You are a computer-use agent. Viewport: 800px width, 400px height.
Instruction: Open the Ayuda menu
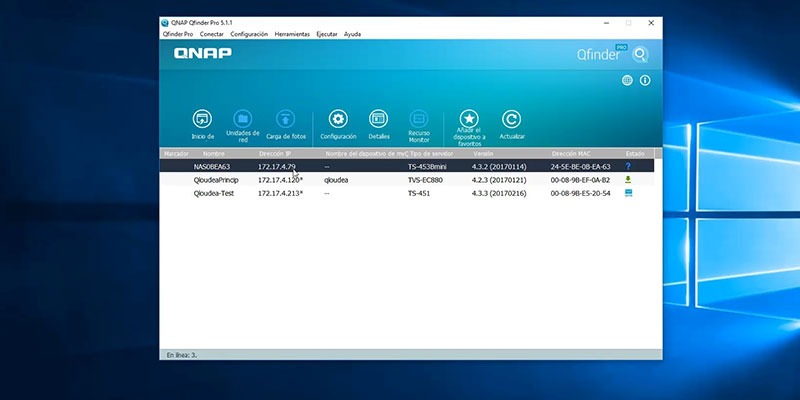pyautogui.click(x=352, y=34)
